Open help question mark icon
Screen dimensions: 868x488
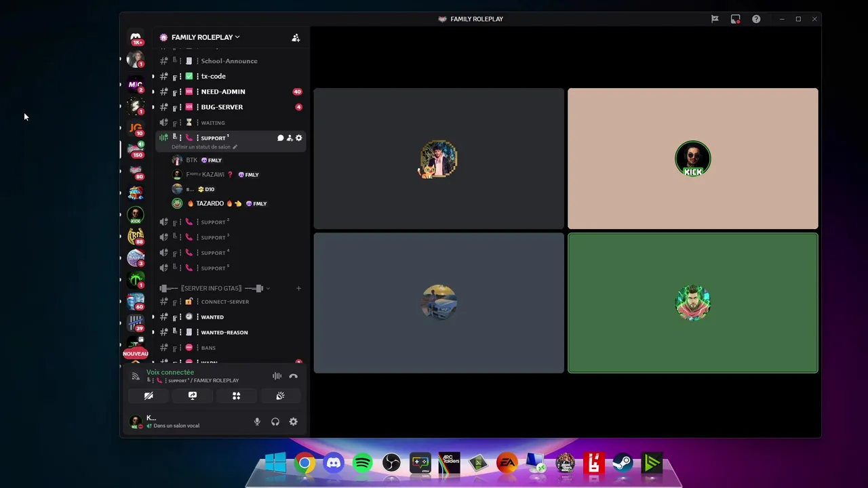756,19
